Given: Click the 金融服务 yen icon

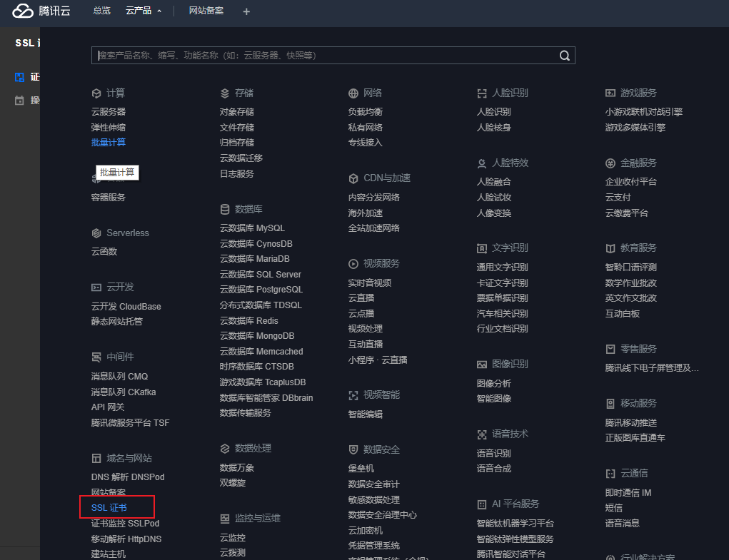Looking at the screenshot, I should [x=610, y=163].
